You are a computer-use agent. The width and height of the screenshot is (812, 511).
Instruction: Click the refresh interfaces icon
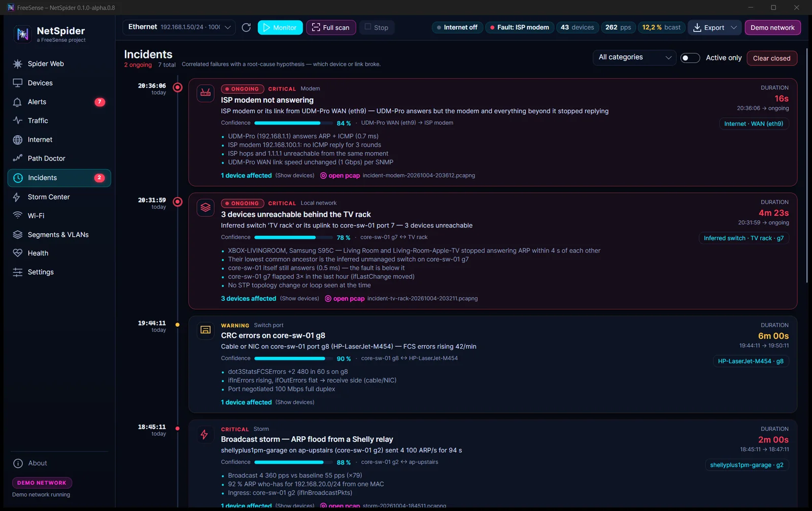click(246, 27)
